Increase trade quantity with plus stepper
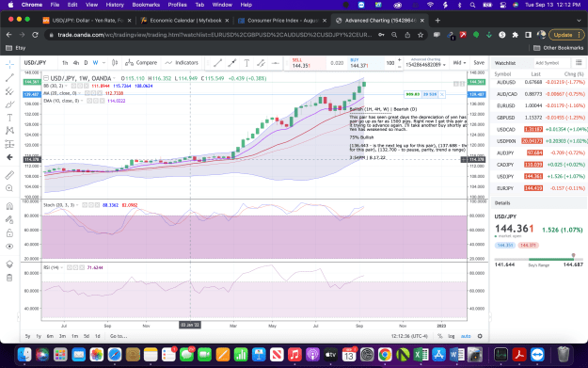Image resolution: width=588 pixels, height=368 pixels. (x=400, y=60)
